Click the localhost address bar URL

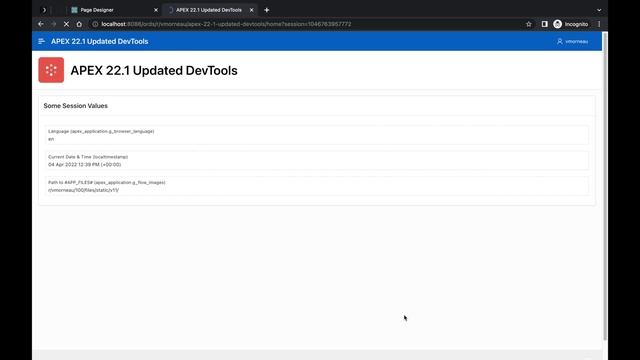pos(226,24)
